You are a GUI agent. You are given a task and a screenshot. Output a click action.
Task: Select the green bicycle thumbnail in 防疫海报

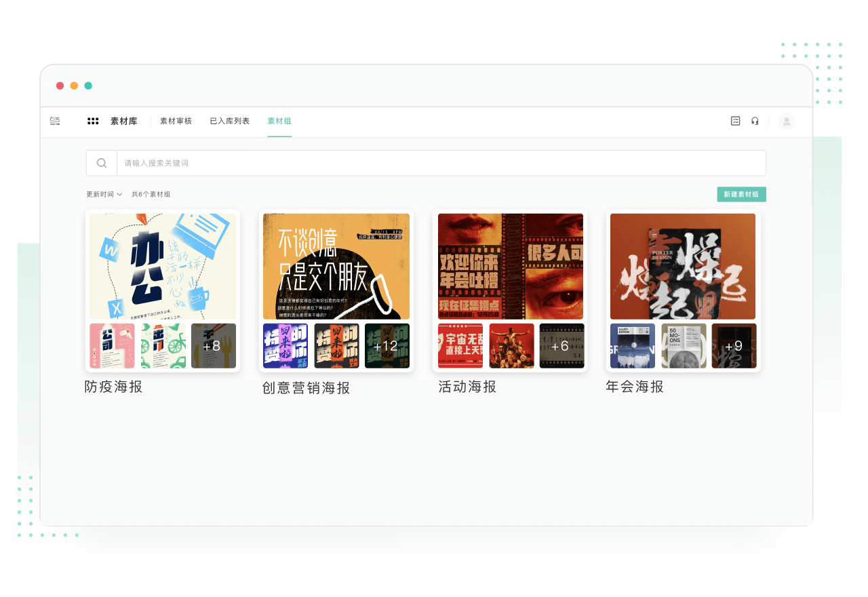click(163, 346)
